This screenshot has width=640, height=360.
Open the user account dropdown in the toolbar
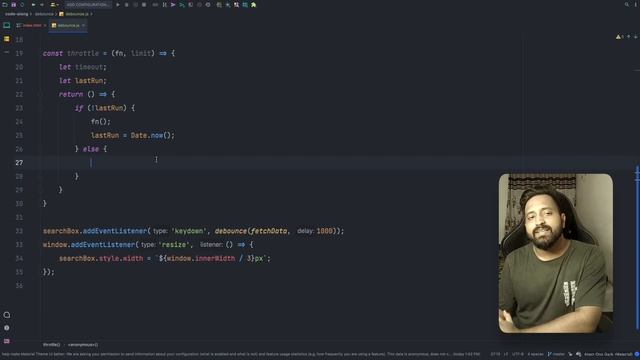point(55,5)
